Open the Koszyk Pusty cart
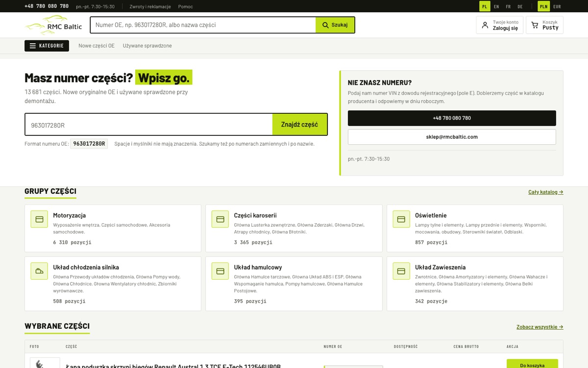Image resolution: width=588 pixels, height=368 pixels. [544, 25]
